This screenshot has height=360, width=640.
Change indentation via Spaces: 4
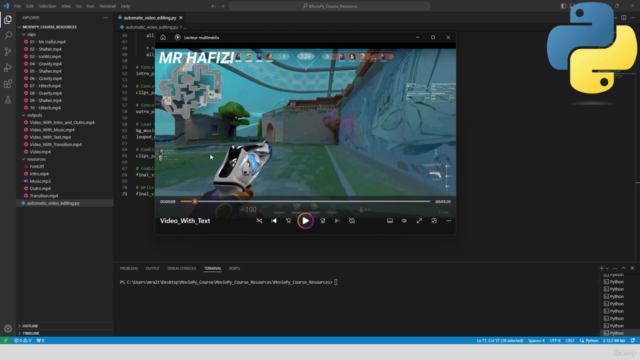coord(536,340)
